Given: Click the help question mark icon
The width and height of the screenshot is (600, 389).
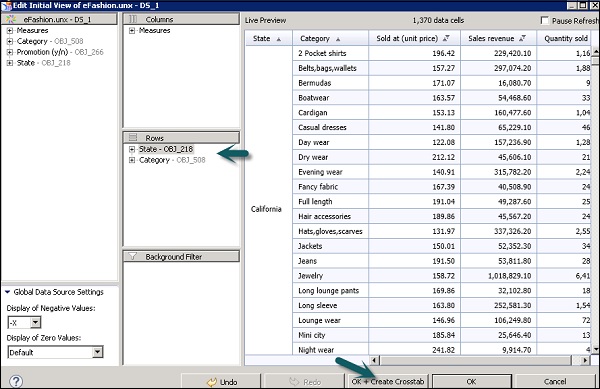Looking at the screenshot, I should (x=16, y=381).
